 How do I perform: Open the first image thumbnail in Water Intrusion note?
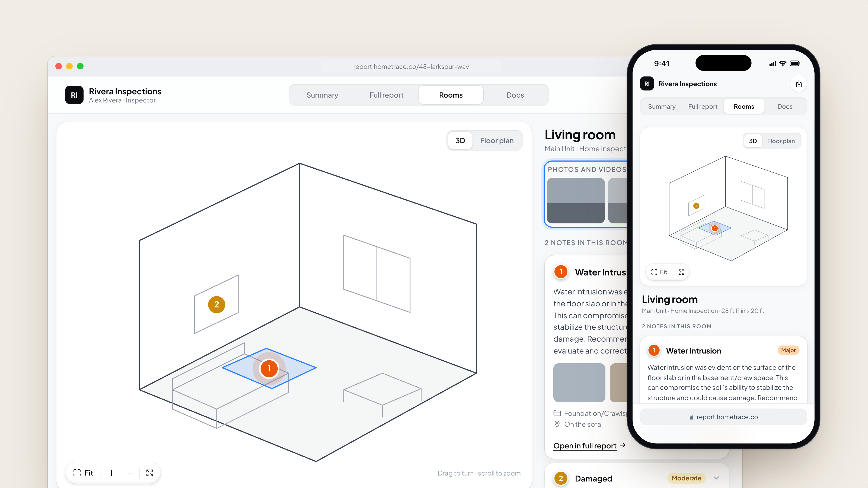coord(579,383)
